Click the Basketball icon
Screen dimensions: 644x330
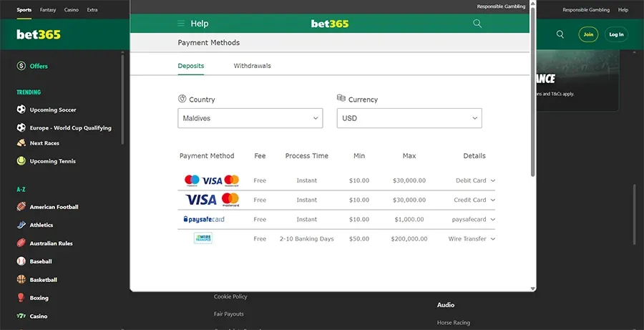coord(21,279)
